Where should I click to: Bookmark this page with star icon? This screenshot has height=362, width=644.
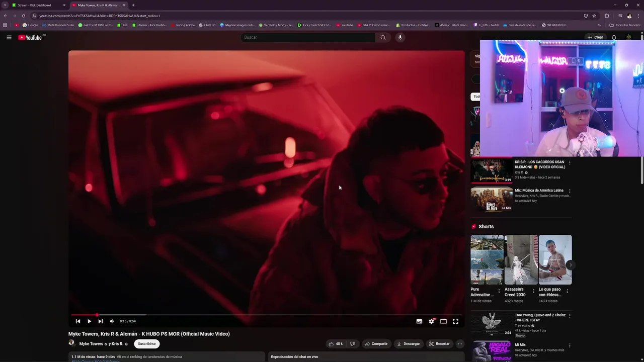[x=594, y=16]
